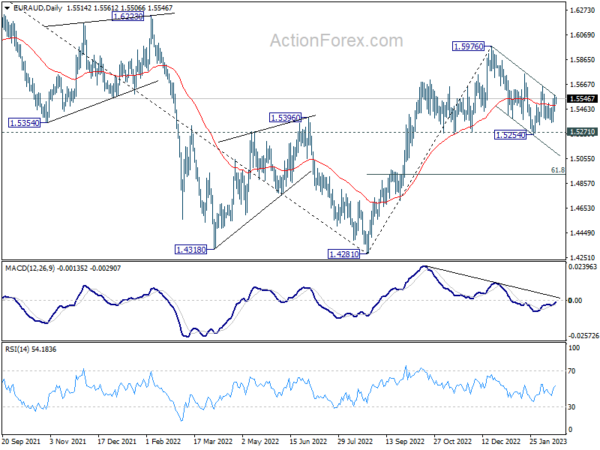Viewport: 600px width, 450px height.
Task: Click the 17 Dec 2021 date label
Action: 117,442
